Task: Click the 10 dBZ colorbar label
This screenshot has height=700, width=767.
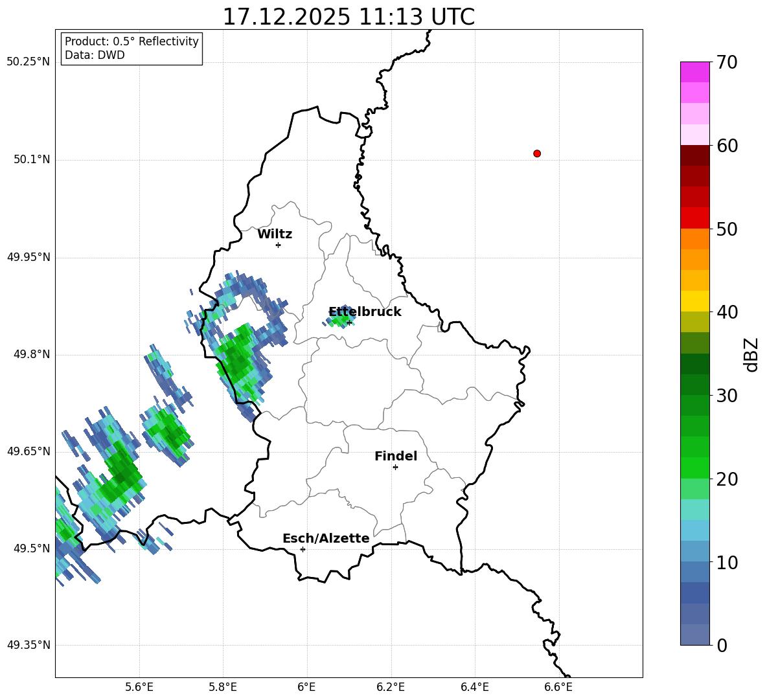Action: (727, 562)
